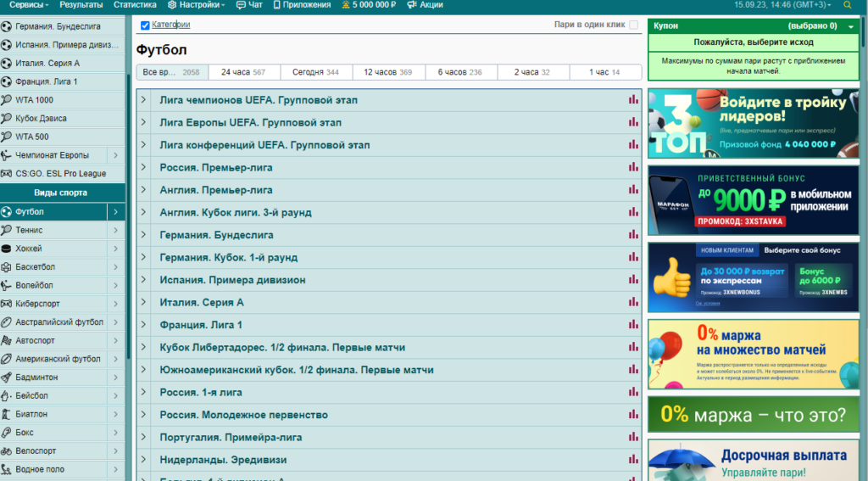Open Теннис submenu arrow

coord(115,230)
